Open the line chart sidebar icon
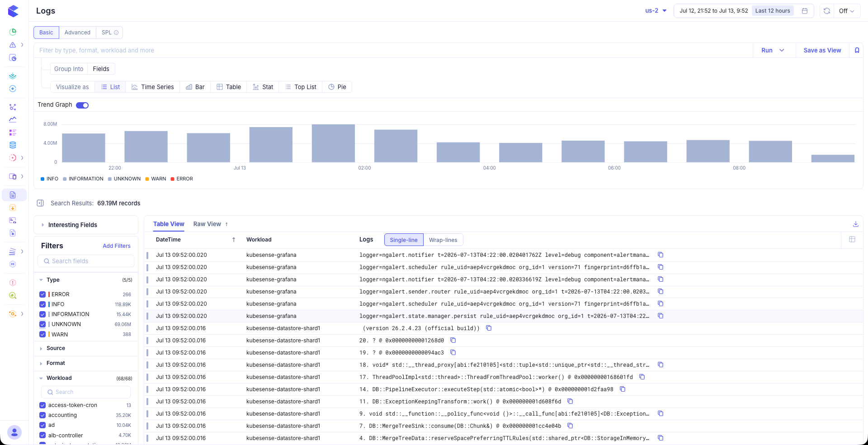Screen dimensions: 868x445 pos(13,119)
